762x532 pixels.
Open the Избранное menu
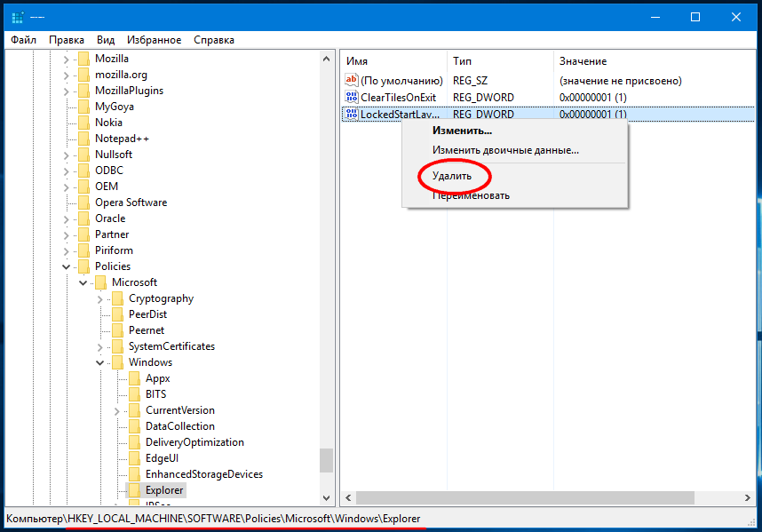(154, 40)
